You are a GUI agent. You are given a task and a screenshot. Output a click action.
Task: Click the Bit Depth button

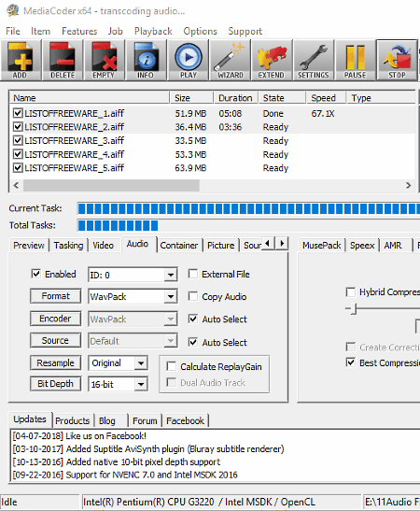(x=56, y=384)
